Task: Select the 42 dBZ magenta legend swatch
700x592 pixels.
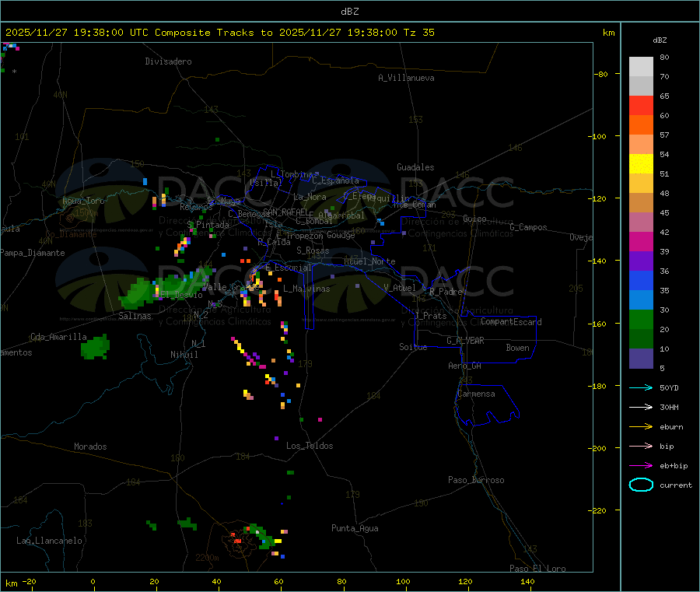Action: 641,241
